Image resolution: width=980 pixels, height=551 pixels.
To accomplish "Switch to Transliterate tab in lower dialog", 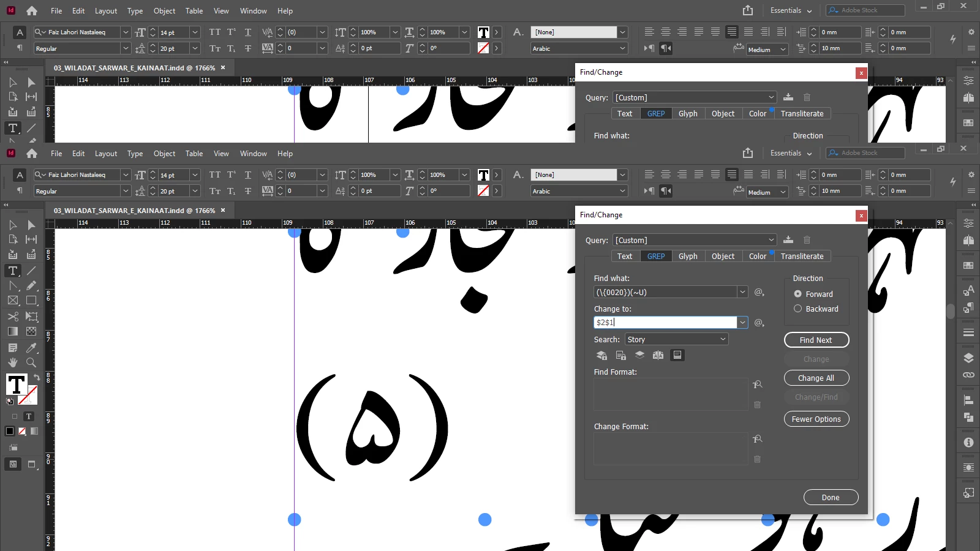I will (802, 257).
